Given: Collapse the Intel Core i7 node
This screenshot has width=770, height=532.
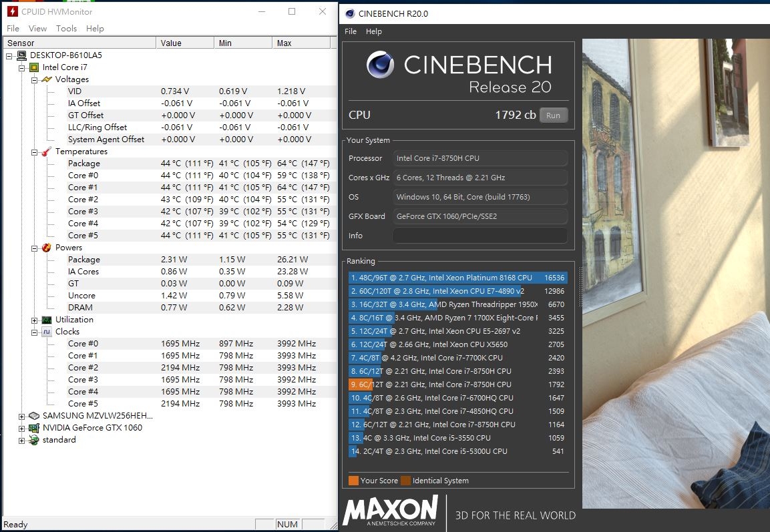Looking at the screenshot, I should pyautogui.click(x=21, y=68).
